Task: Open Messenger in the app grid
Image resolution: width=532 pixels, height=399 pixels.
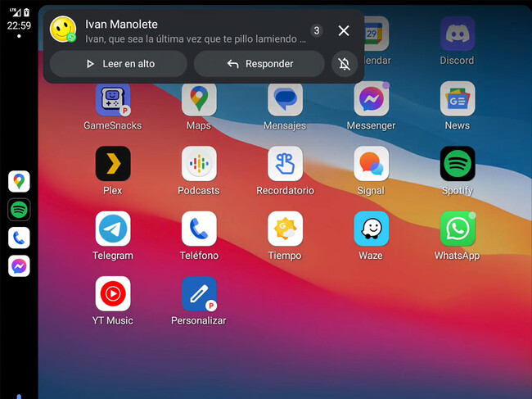Action: 372,99
